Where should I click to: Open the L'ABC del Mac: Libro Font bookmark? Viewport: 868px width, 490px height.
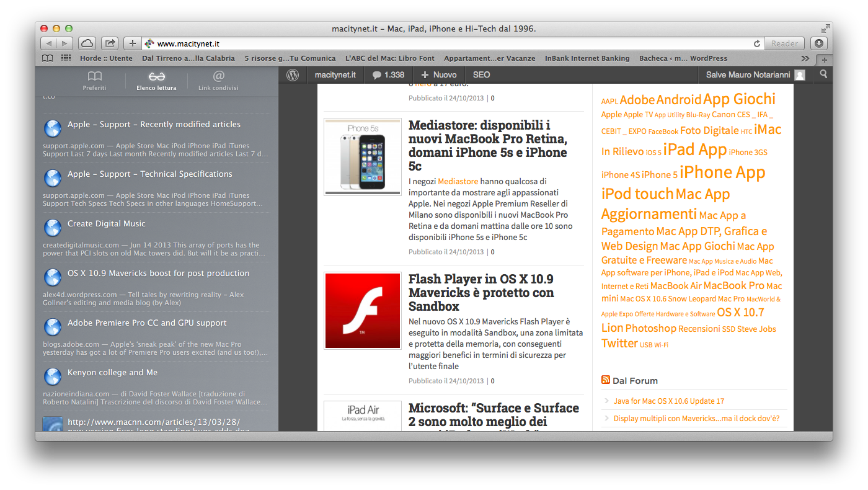pyautogui.click(x=390, y=58)
